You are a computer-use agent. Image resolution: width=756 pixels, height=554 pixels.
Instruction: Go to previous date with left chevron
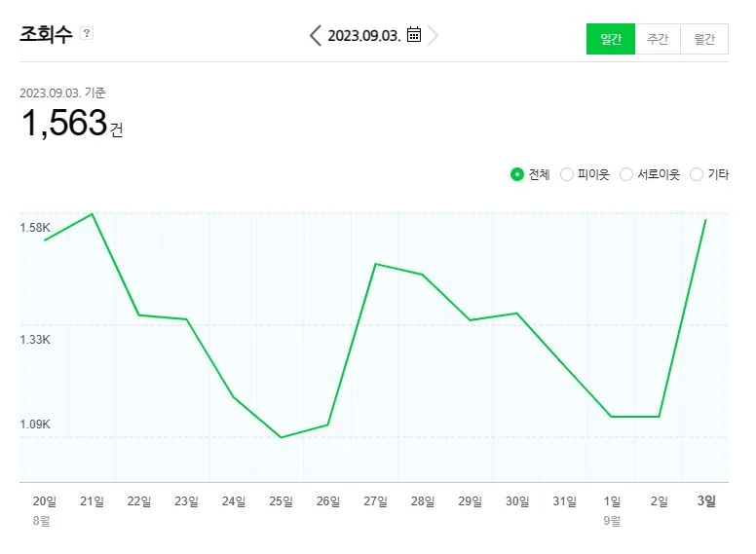(315, 36)
